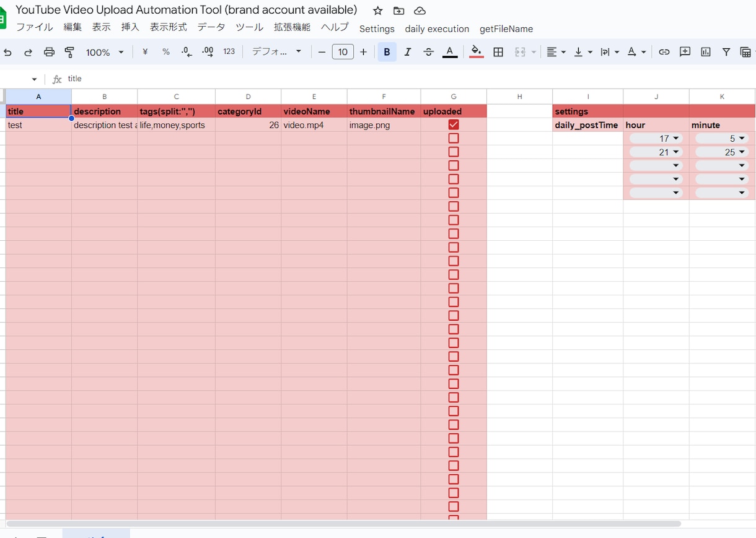The image size is (756, 538).
Task: Add a comment
Action: [685, 52]
